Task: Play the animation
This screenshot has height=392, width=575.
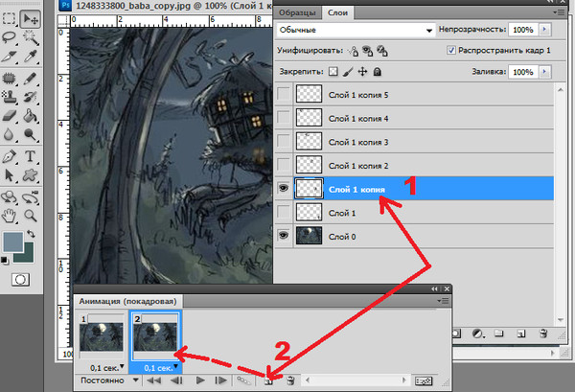Action: 200,380
